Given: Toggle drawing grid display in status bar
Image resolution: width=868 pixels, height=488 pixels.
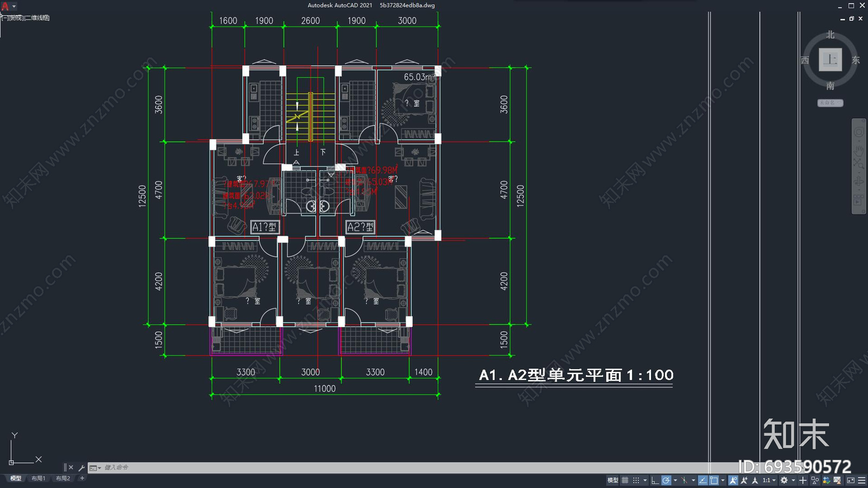Looking at the screenshot, I should tap(625, 480).
